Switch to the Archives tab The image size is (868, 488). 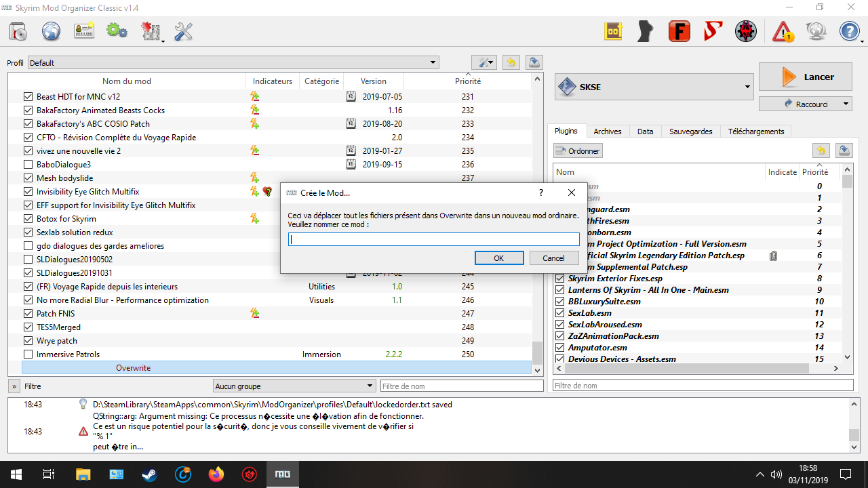click(x=608, y=131)
